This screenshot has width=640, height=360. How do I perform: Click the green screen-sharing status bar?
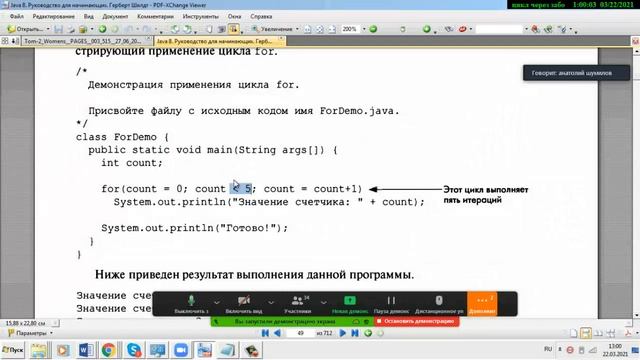point(292,322)
